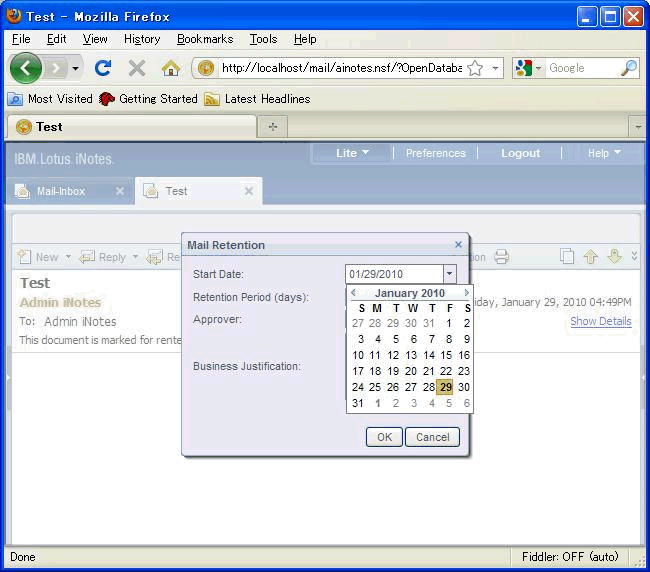Close the iNotes Test tab

(249, 191)
